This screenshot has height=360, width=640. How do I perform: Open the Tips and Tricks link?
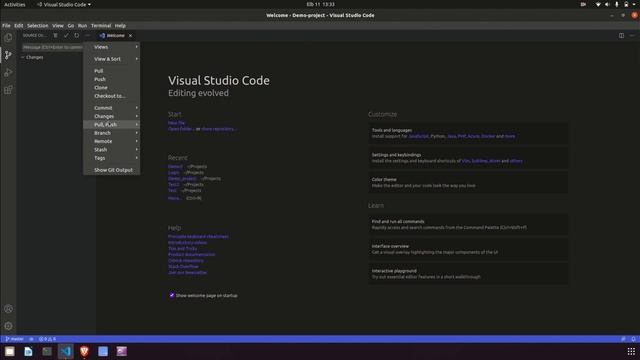[182, 249]
